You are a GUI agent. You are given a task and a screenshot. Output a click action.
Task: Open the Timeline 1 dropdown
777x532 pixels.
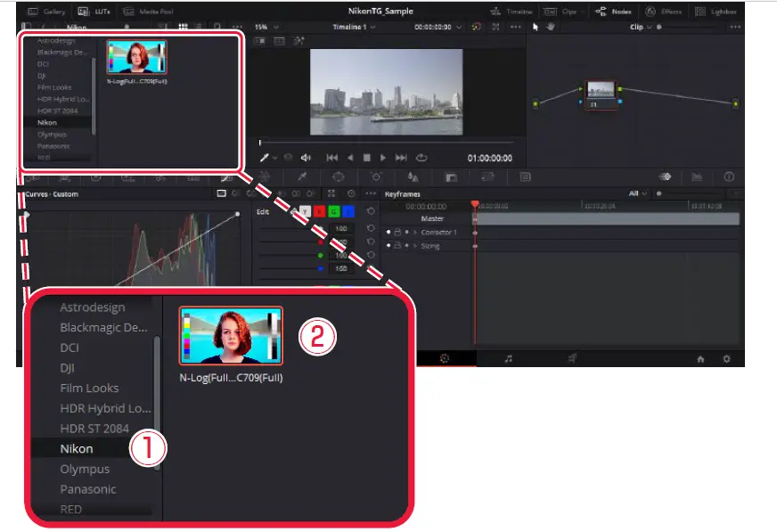pos(354,28)
